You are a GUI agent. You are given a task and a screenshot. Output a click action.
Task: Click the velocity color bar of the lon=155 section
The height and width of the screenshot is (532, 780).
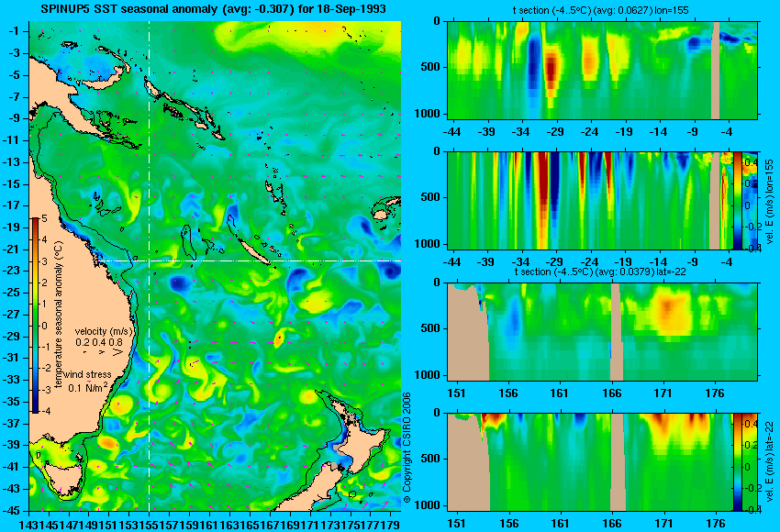737,200
